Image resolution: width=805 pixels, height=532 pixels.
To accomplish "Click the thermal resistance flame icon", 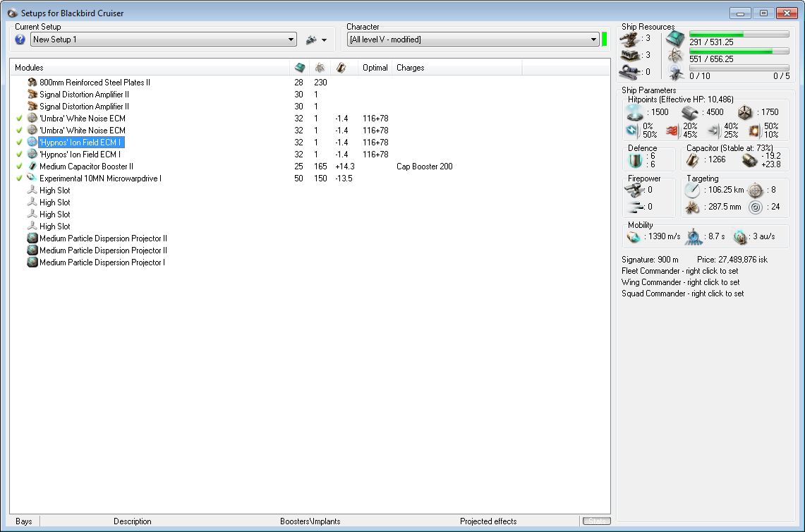I will pyautogui.click(x=672, y=131).
